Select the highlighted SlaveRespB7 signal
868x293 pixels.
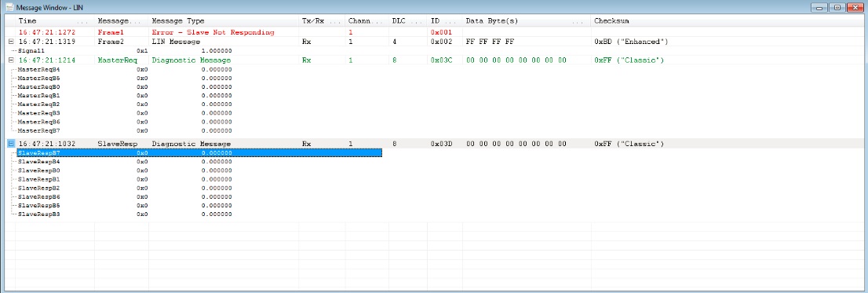pos(38,152)
